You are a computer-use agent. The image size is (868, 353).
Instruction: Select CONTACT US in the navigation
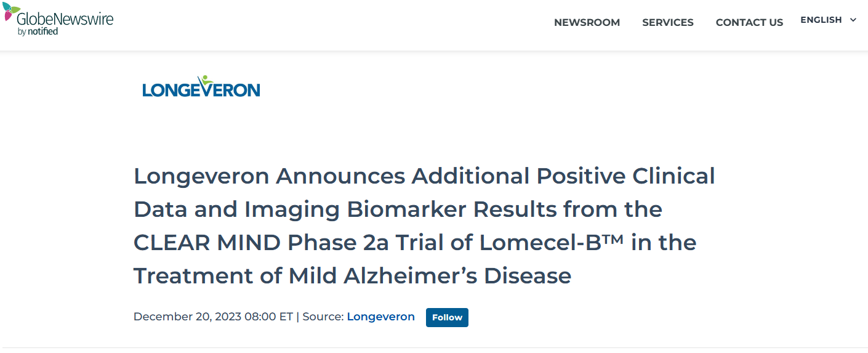pyautogui.click(x=749, y=23)
